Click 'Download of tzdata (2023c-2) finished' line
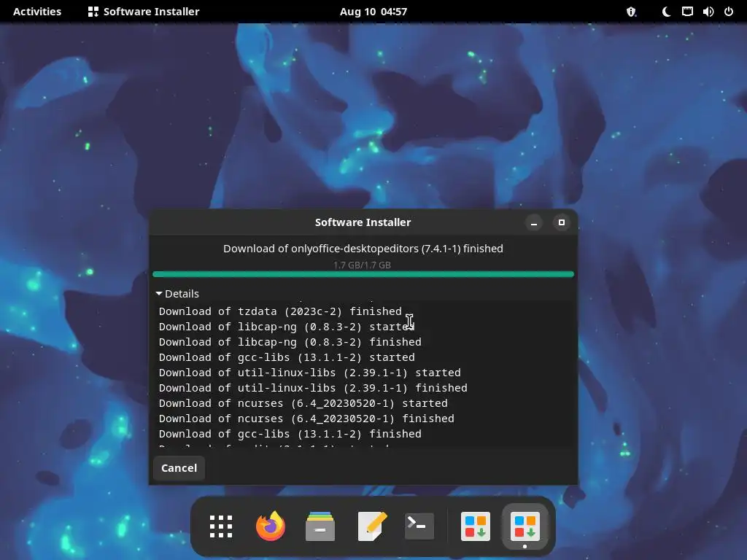The height and width of the screenshot is (560, 747). pos(280,311)
